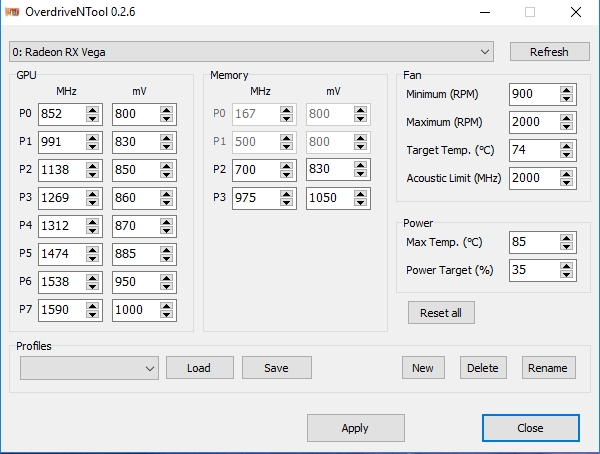Image resolution: width=600 pixels, height=454 pixels.
Task: Increase Memory P3 MHz with up arrow
Action: pyautogui.click(x=286, y=194)
